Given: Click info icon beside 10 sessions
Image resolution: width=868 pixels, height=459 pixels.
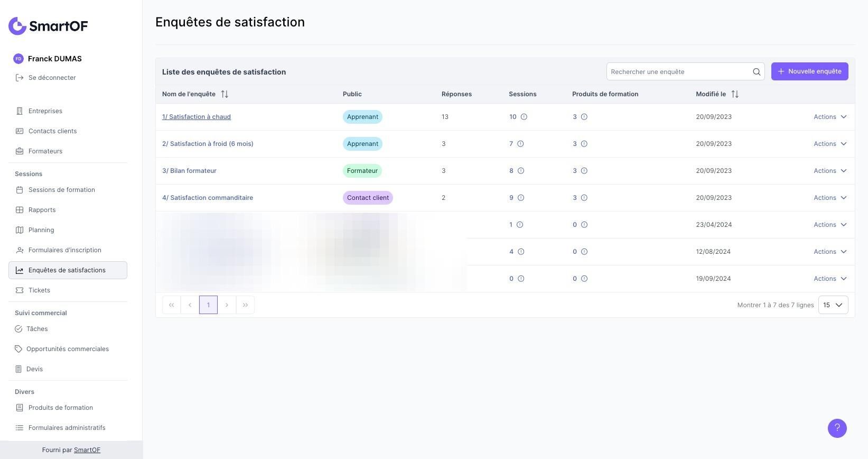Looking at the screenshot, I should click(524, 117).
